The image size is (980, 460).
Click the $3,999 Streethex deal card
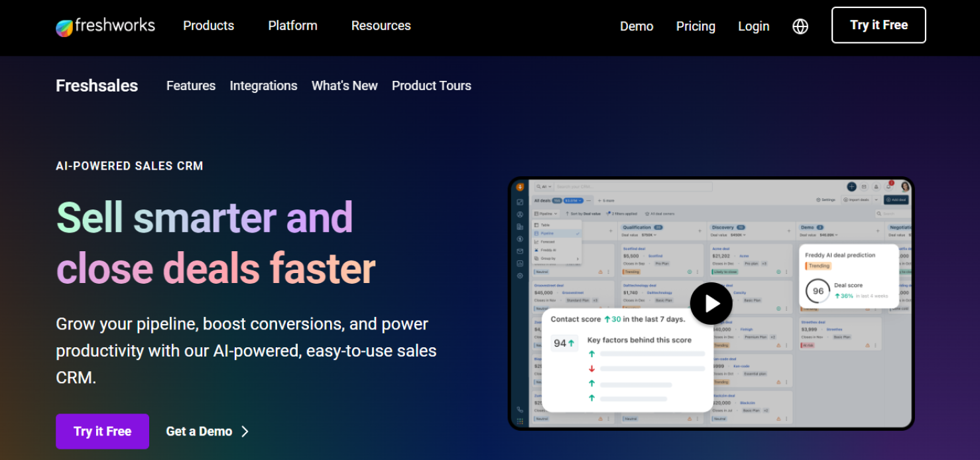[x=839, y=333]
